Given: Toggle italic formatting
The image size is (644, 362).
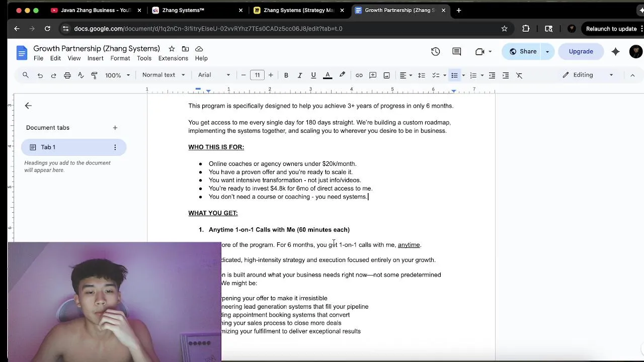Looking at the screenshot, I should (x=300, y=75).
